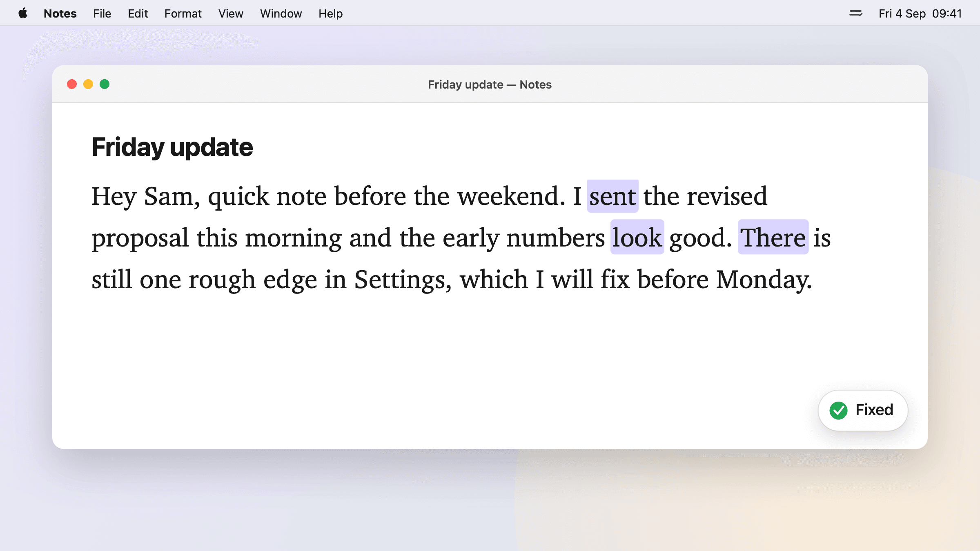980x551 pixels.
Task: Open the File menu
Action: 102,13
